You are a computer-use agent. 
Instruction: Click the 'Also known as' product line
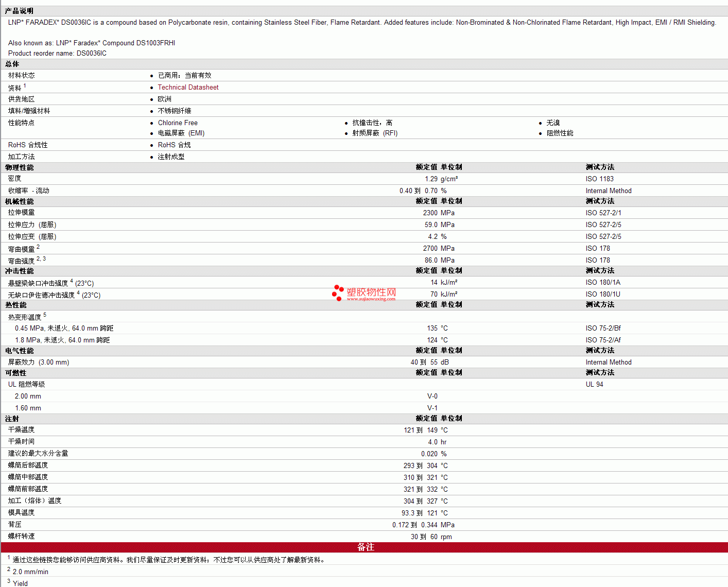point(92,43)
